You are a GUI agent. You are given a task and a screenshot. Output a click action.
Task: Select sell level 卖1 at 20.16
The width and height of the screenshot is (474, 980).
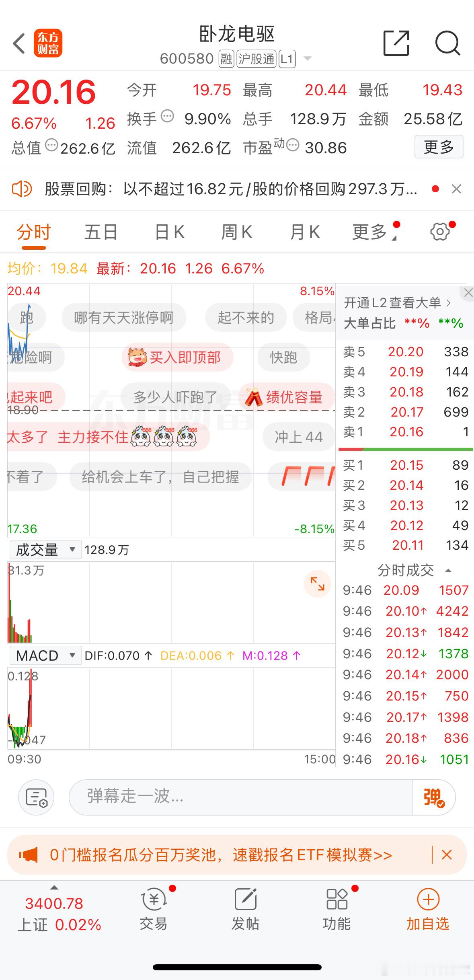(406, 431)
